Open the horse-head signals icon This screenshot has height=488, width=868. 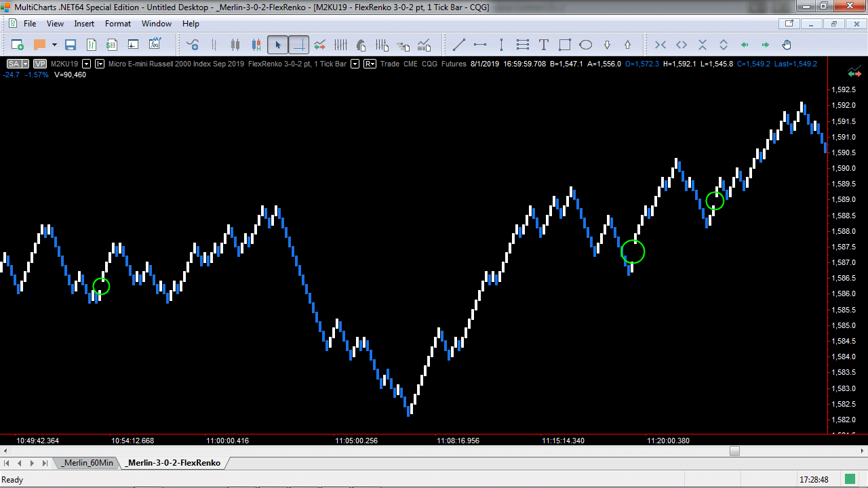click(x=361, y=45)
